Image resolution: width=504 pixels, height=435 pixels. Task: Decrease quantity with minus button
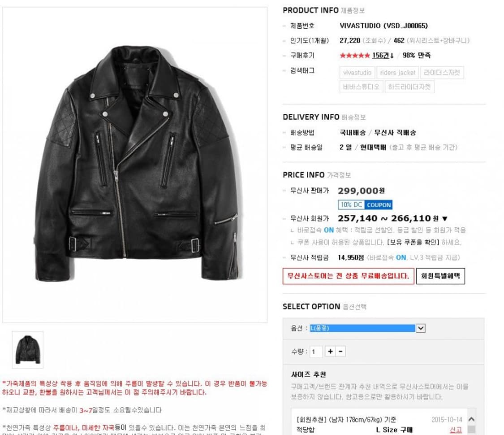[341, 351]
